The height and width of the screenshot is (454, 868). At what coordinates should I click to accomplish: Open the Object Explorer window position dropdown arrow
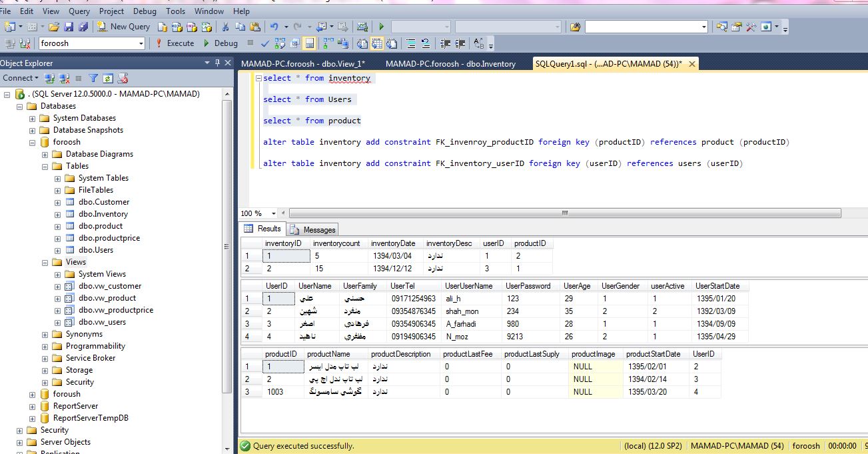click(x=207, y=63)
